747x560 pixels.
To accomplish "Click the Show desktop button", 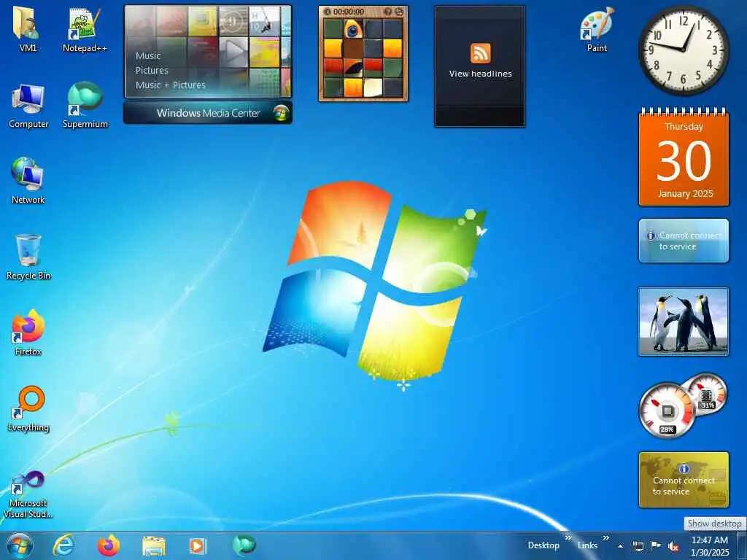I will click(x=742, y=545).
